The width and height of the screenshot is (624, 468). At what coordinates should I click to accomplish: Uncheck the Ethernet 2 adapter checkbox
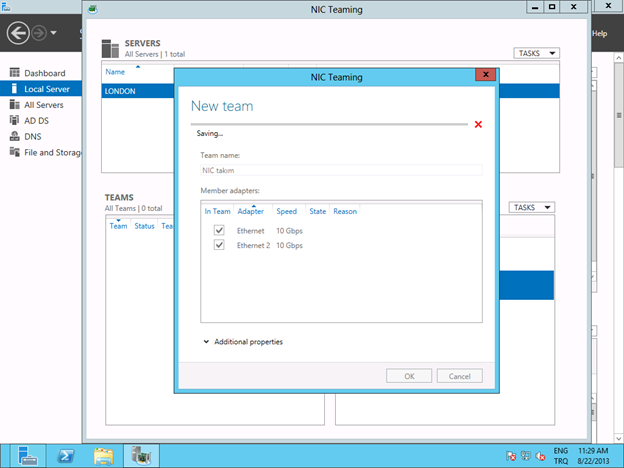[219, 245]
